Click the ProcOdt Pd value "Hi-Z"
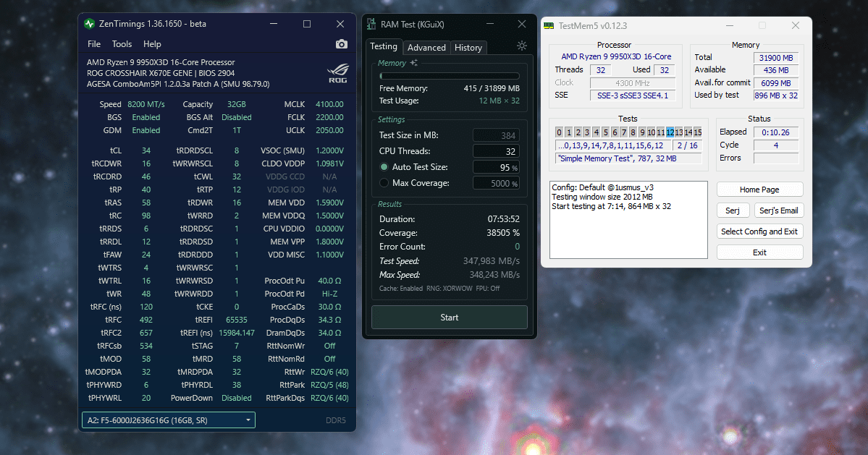 tap(329, 294)
